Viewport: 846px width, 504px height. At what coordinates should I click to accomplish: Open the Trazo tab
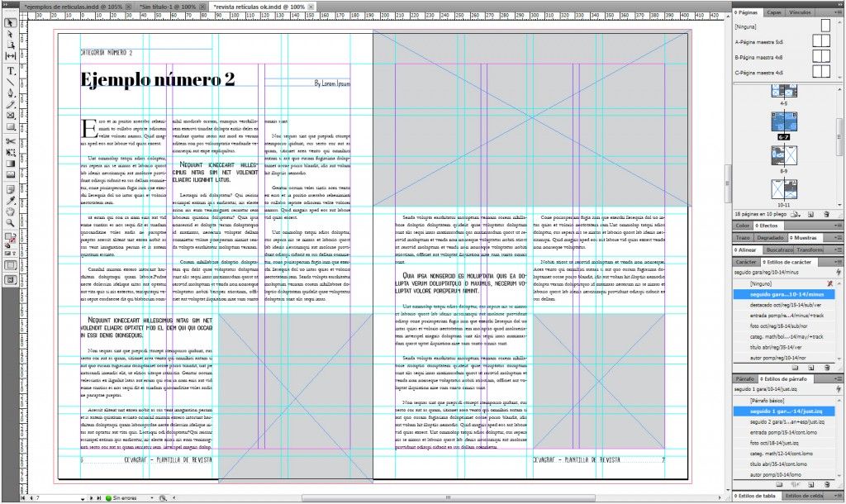click(x=743, y=237)
